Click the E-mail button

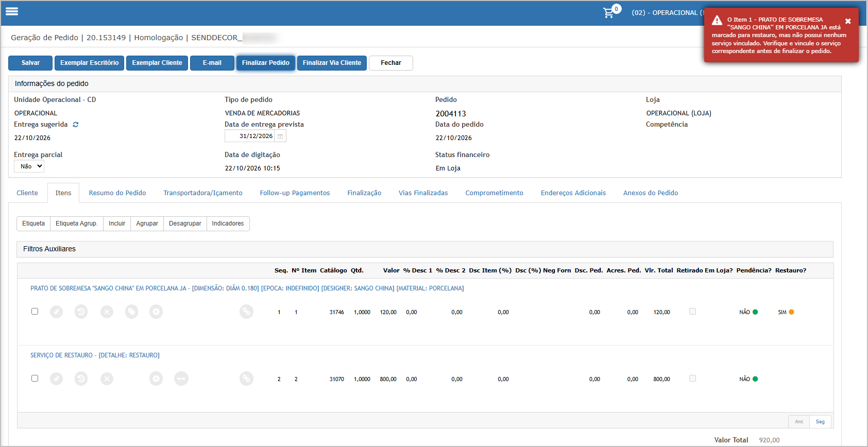tap(212, 63)
